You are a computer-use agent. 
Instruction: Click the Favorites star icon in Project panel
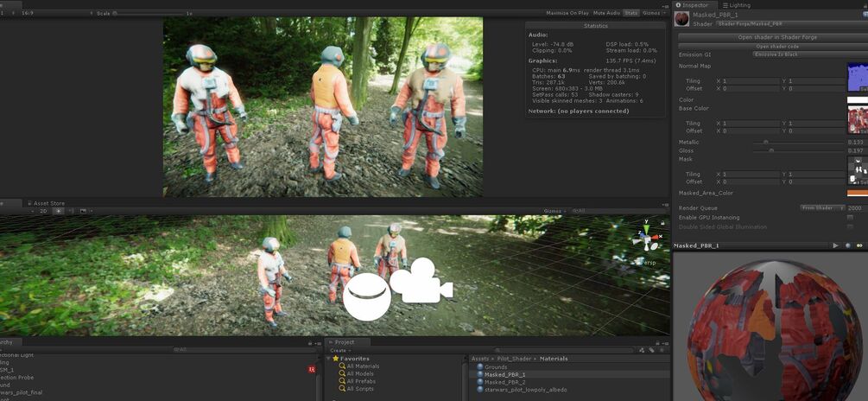[x=335, y=359]
